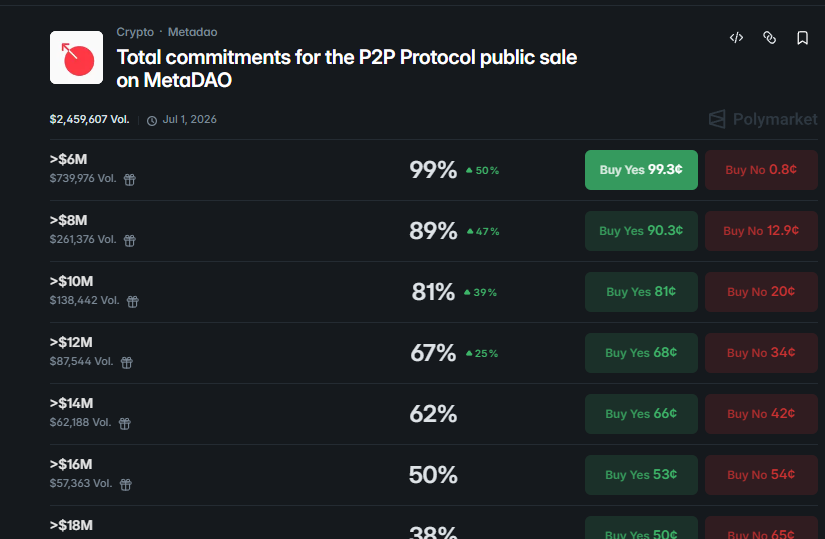
Task: Click gift icon in >$14M row
Action: click(125, 423)
